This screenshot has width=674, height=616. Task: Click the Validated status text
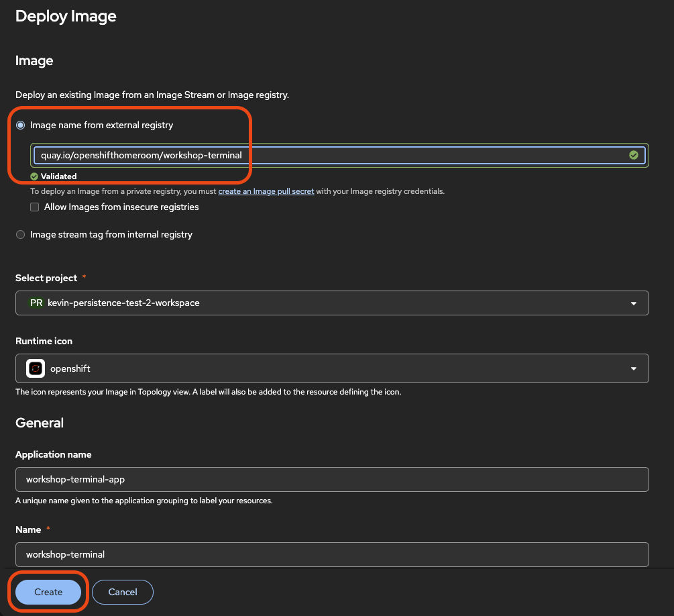(x=59, y=176)
